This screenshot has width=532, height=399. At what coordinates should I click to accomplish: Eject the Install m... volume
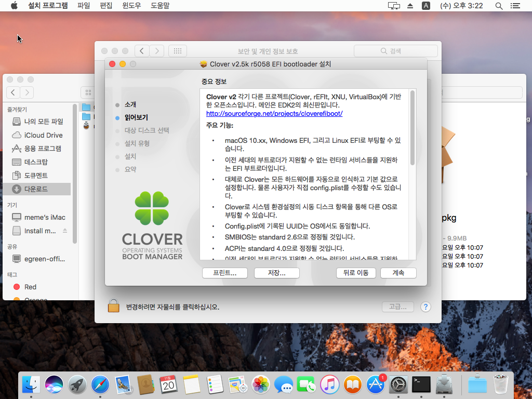[65, 231]
